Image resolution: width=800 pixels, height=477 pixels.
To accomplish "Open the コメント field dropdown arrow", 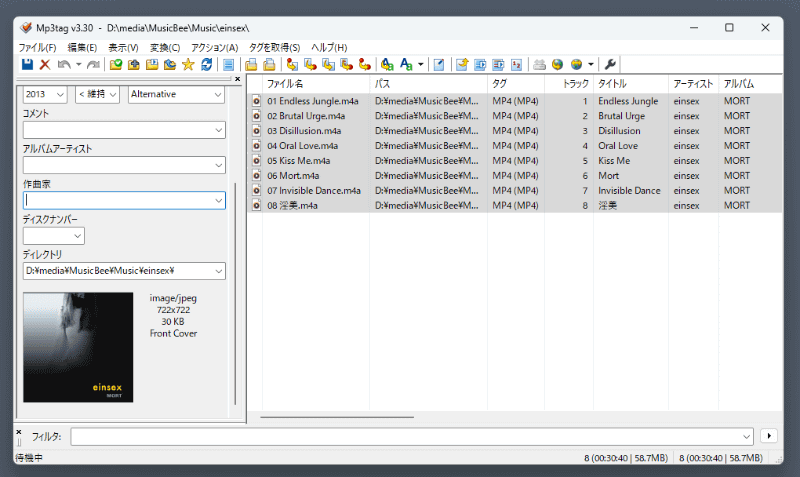I will click(x=218, y=130).
